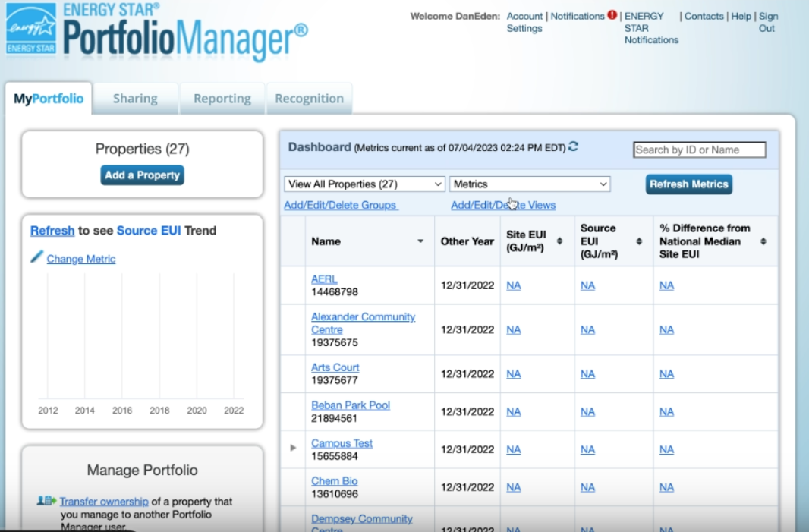Image resolution: width=809 pixels, height=532 pixels.
Task: Click Alexander Community Centre Source EUI NA
Action: click(587, 329)
